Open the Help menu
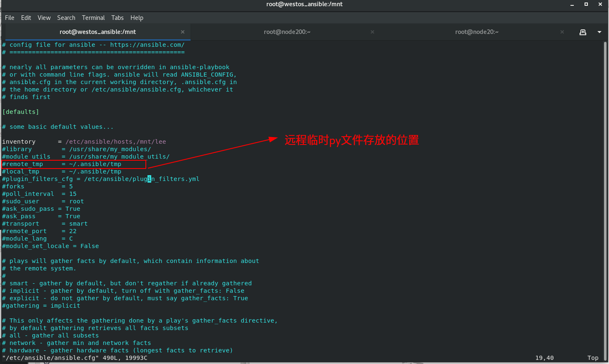Screen dimensions: 609x364 (137, 18)
